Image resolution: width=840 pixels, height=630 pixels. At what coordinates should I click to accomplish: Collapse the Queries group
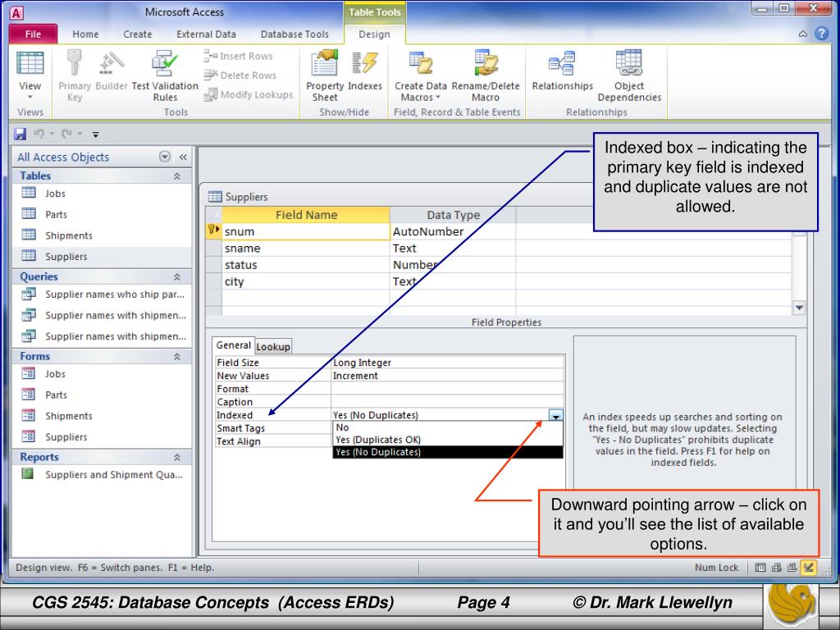pos(177,276)
